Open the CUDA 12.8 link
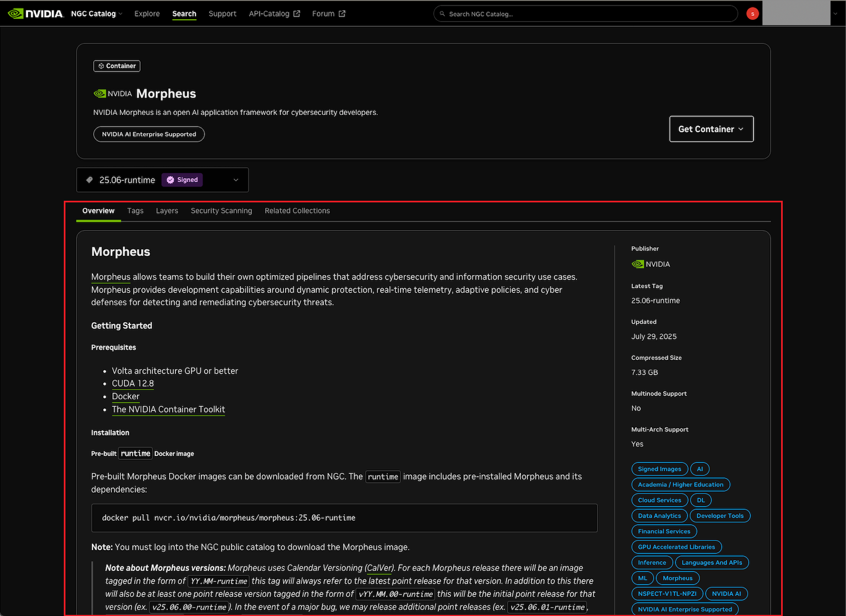Screen dimensions: 846x616 pyautogui.click(x=133, y=383)
